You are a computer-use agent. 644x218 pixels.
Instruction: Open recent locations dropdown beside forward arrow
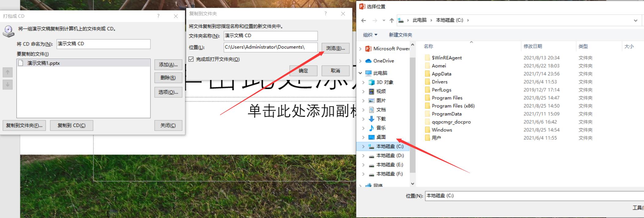tap(384, 20)
